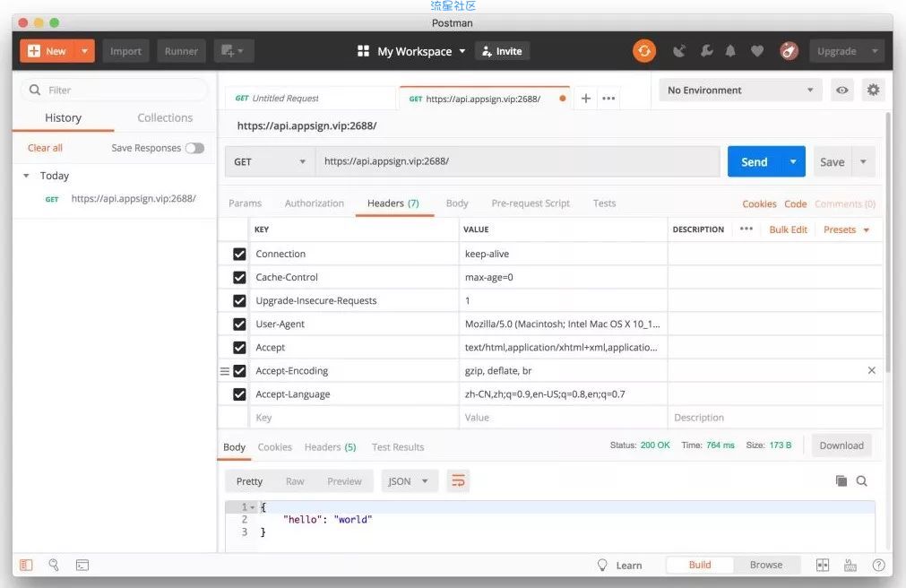Switch to Browse mode in footer
The image size is (906, 588).
(x=766, y=565)
